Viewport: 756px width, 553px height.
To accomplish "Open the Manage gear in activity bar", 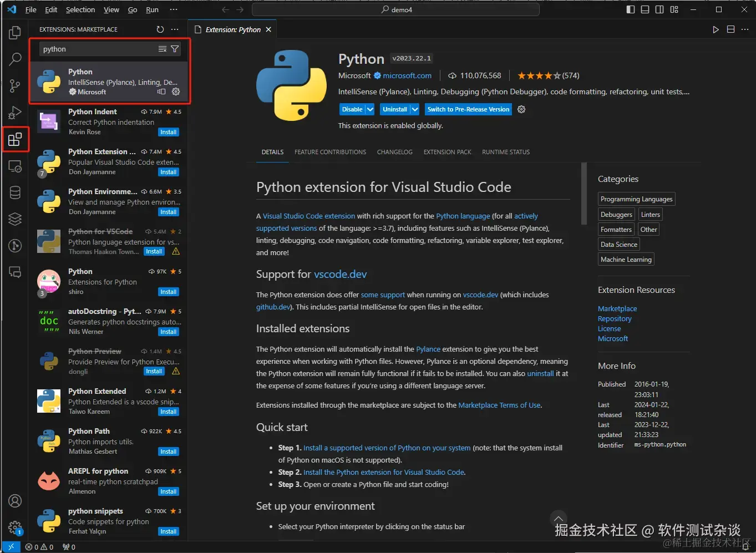I will [15, 527].
